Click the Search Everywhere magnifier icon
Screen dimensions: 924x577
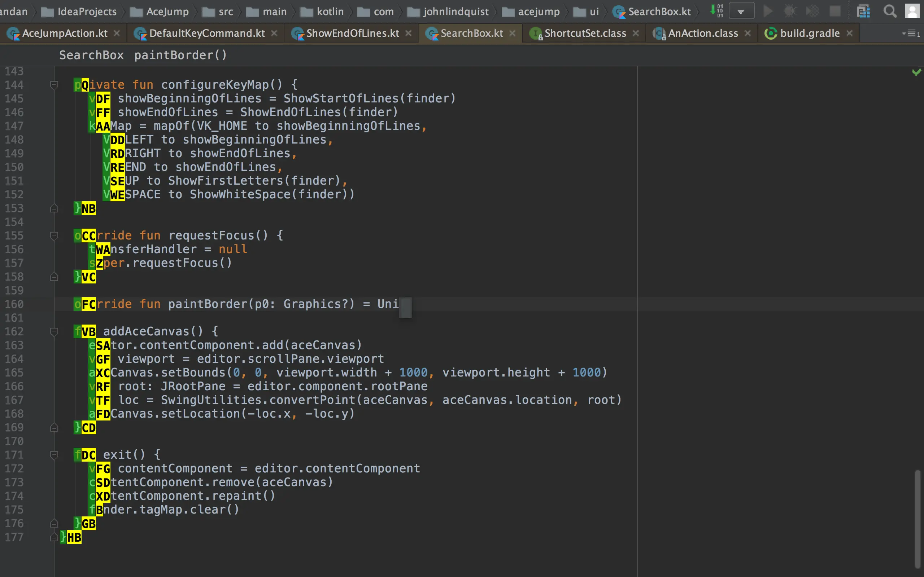[x=890, y=12]
